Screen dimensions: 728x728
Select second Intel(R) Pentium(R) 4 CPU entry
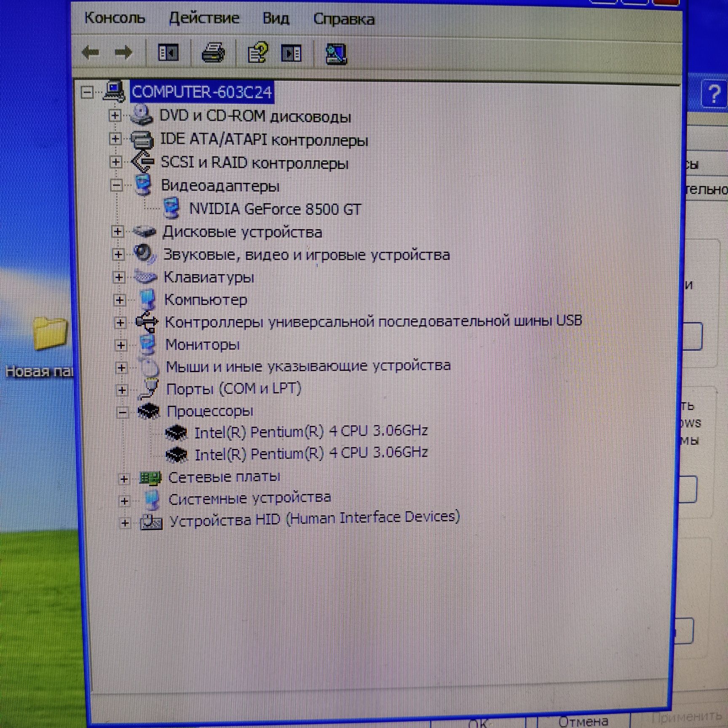(311, 453)
